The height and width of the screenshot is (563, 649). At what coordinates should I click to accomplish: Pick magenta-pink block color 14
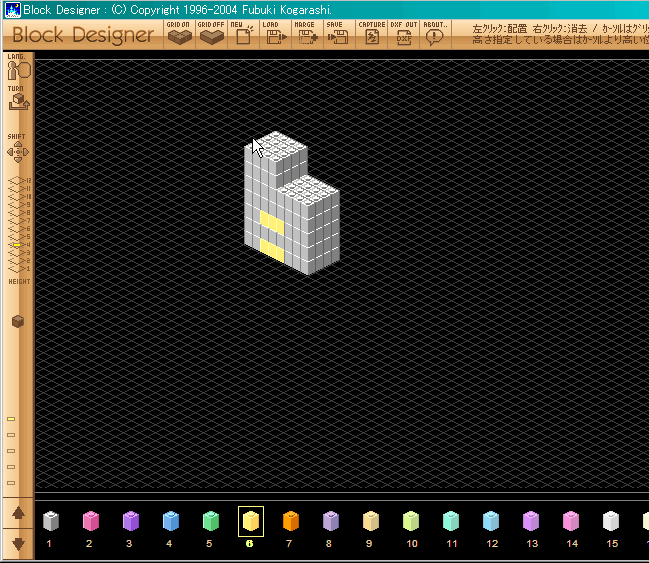pos(571,521)
